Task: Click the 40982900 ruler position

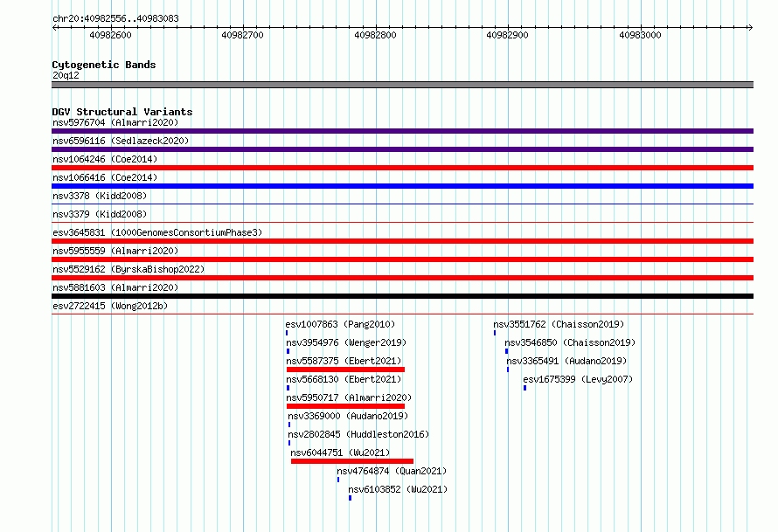Action: pyautogui.click(x=508, y=35)
